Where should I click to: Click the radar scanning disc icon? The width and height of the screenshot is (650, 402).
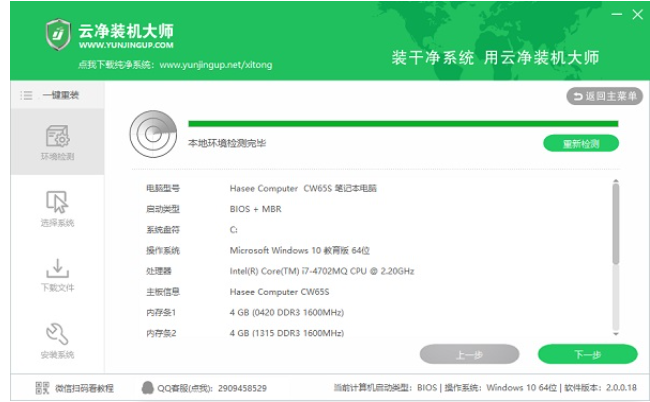pyautogui.click(x=153, y=134)
